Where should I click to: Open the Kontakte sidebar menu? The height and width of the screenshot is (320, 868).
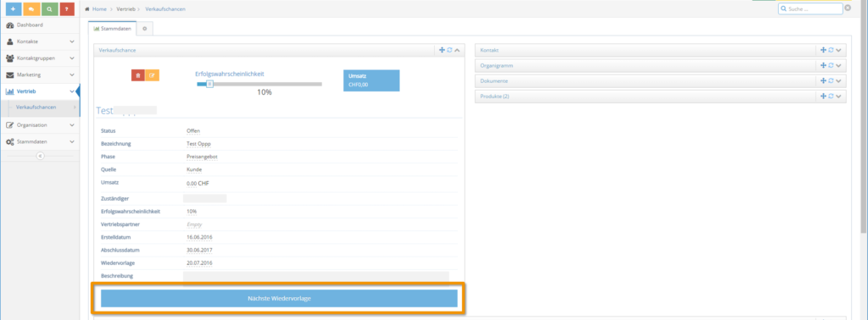pos(40,41)
